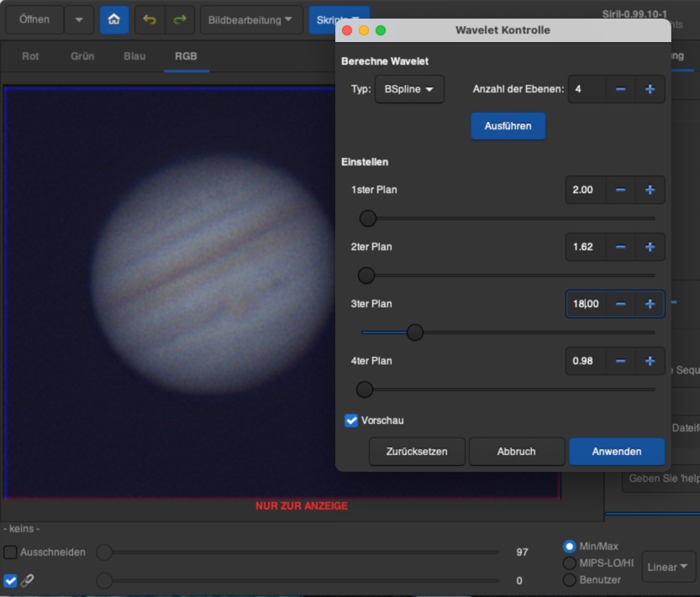Click the undo arrow icon

click(x=150, y=19)
